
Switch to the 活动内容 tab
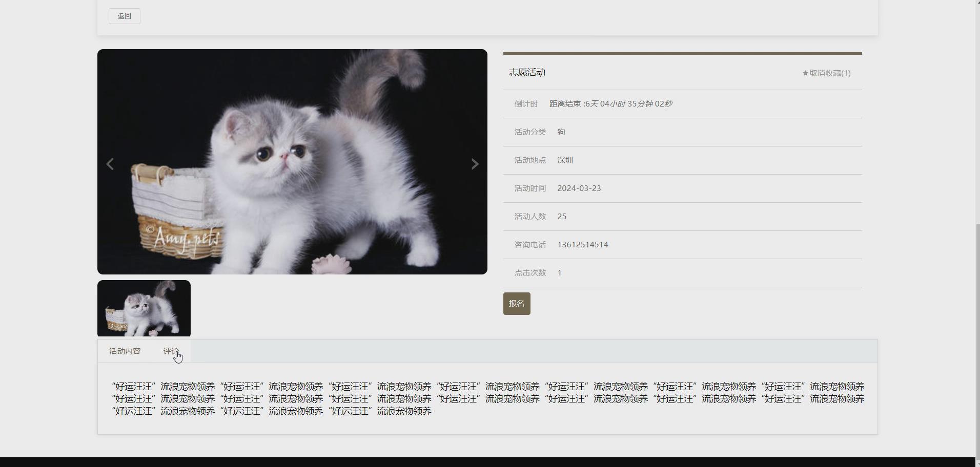[x=125, y=351]
